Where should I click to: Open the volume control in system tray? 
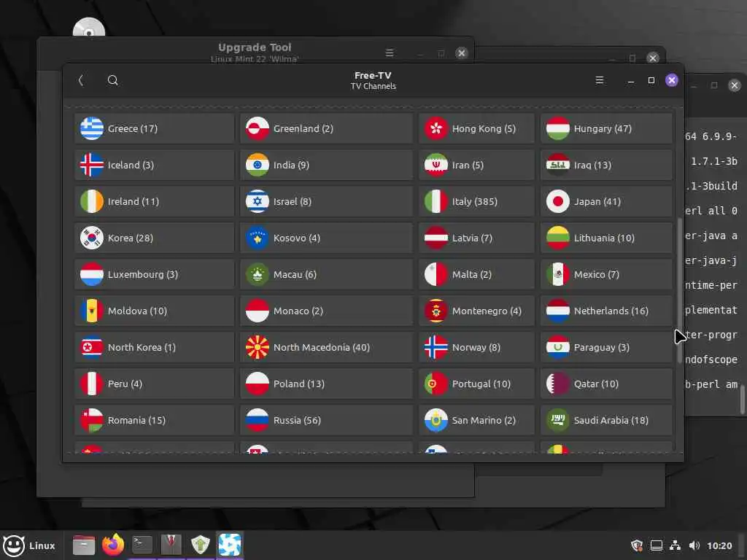694,545
